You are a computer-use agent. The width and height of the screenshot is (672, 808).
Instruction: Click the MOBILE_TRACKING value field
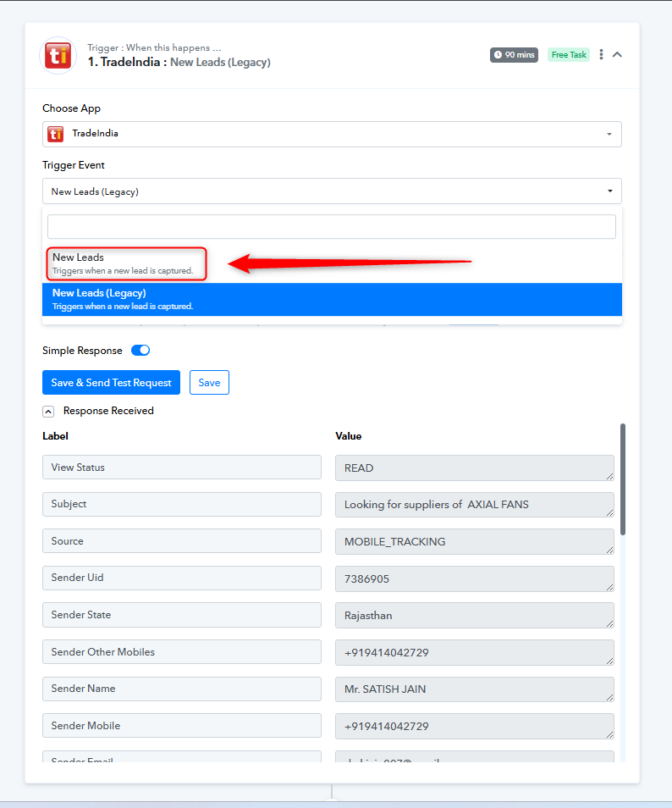pyautogui.click(x=474, y=541)
